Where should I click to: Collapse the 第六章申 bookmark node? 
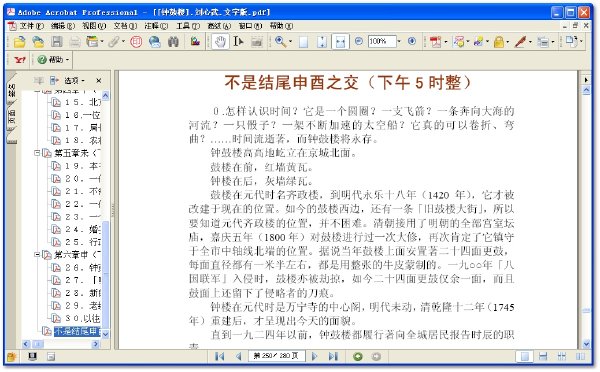[37, 254]
